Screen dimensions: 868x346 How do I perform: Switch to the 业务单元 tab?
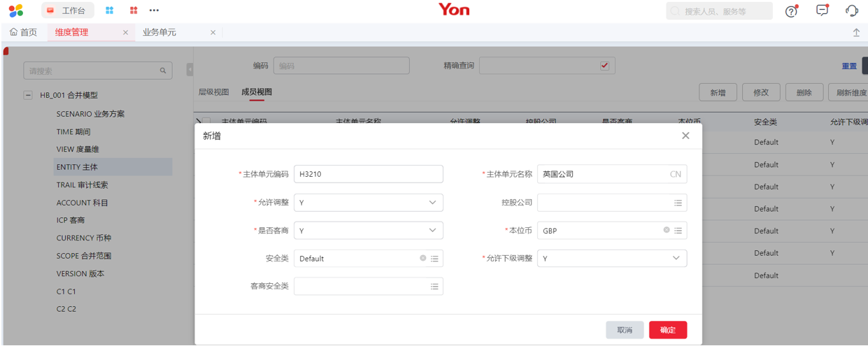pyautogui.click(x=159, y=32)
